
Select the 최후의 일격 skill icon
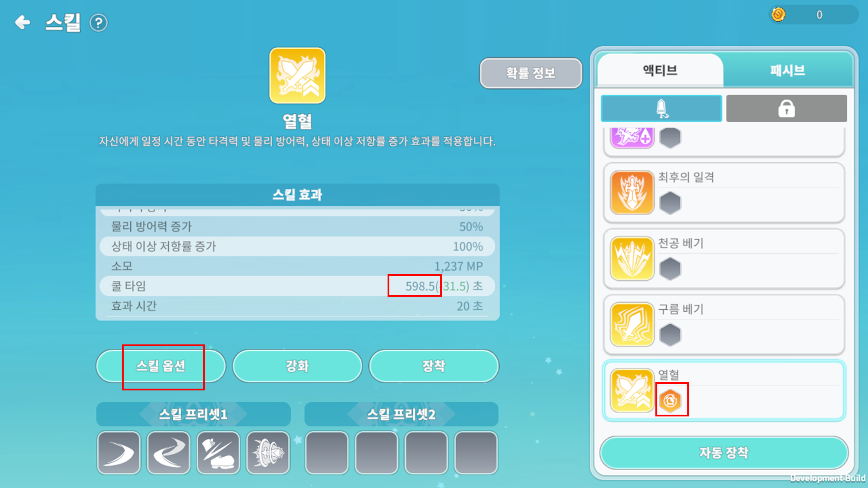pos(632,192)
